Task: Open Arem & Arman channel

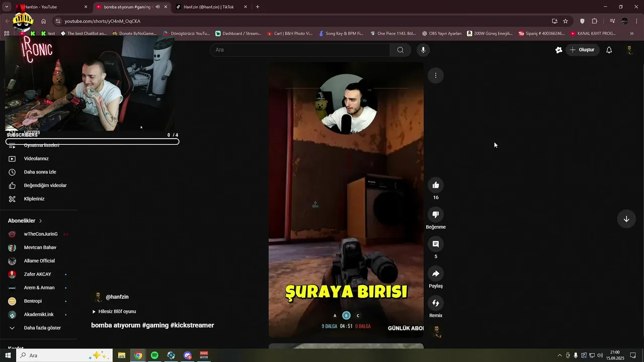Action: (38, 288)
